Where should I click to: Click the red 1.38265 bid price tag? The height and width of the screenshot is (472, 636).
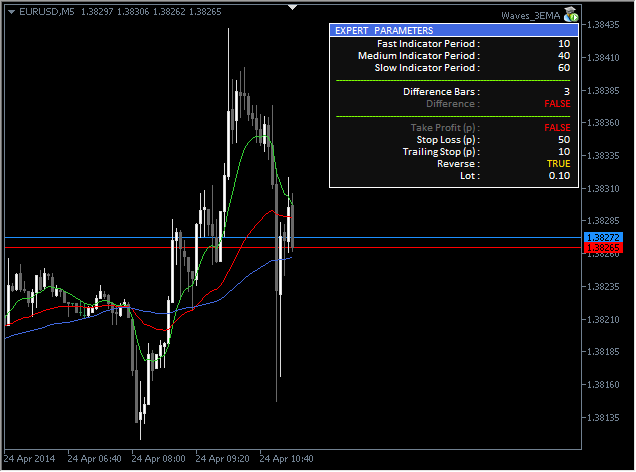point(603,247)
